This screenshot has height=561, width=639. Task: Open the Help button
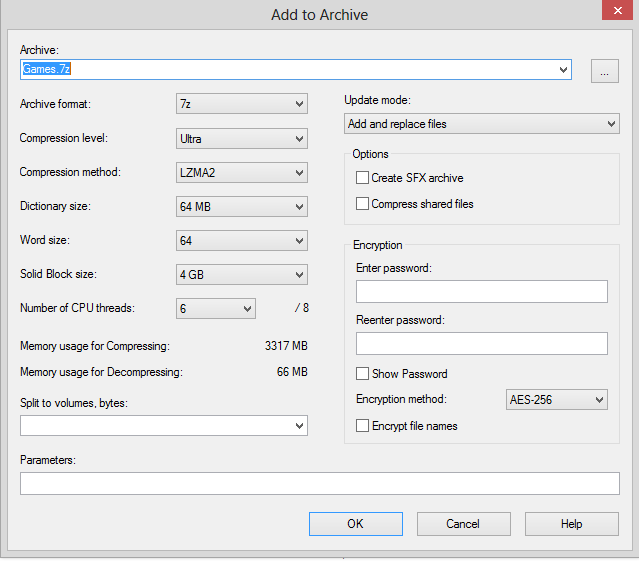point(572,524)
